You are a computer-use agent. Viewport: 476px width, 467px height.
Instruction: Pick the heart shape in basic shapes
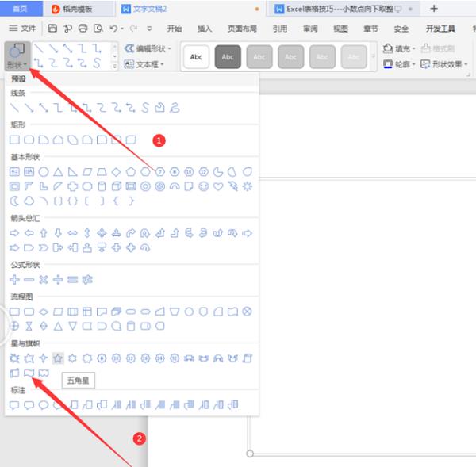[218, 186]
